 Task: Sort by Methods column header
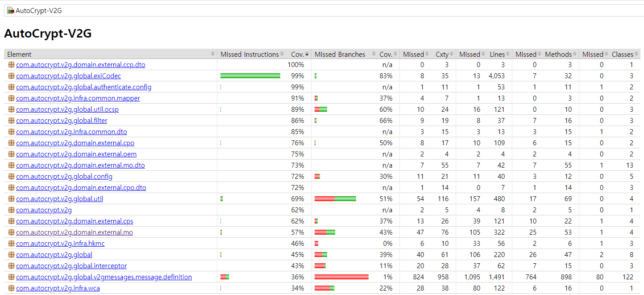pos(558,55)
